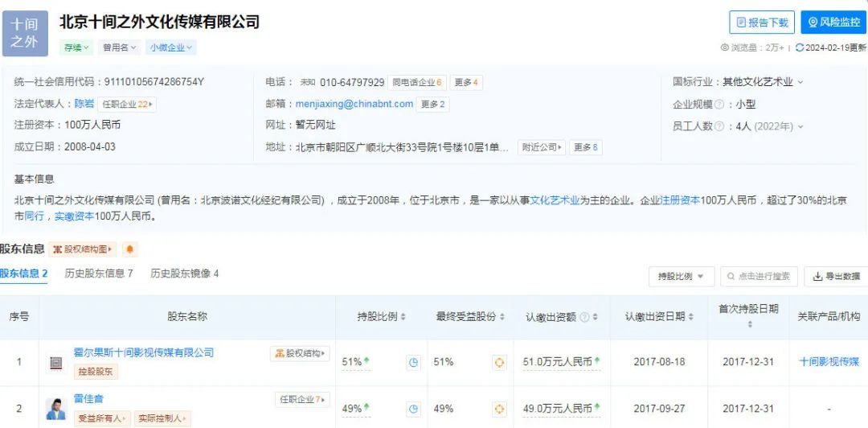
Task: Open 风险监控 risk monitoring button
Action: tap(833, 23)
